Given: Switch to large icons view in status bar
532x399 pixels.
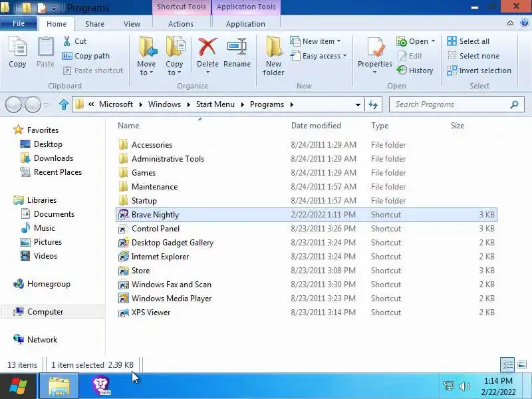Looking at the screenshot, I should [522, 364].
